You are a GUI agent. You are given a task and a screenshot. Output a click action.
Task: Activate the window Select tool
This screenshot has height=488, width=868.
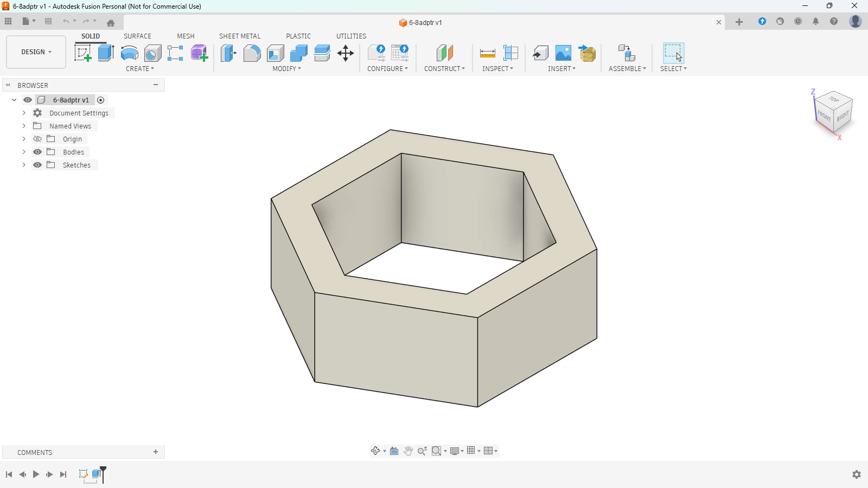[x=673, y=53]
